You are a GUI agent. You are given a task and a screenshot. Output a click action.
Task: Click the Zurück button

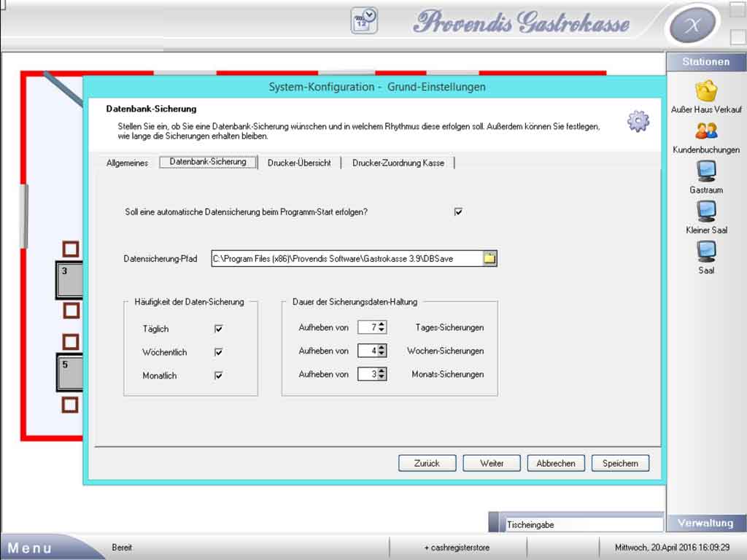pyautogui.click(x=427, y=463)
